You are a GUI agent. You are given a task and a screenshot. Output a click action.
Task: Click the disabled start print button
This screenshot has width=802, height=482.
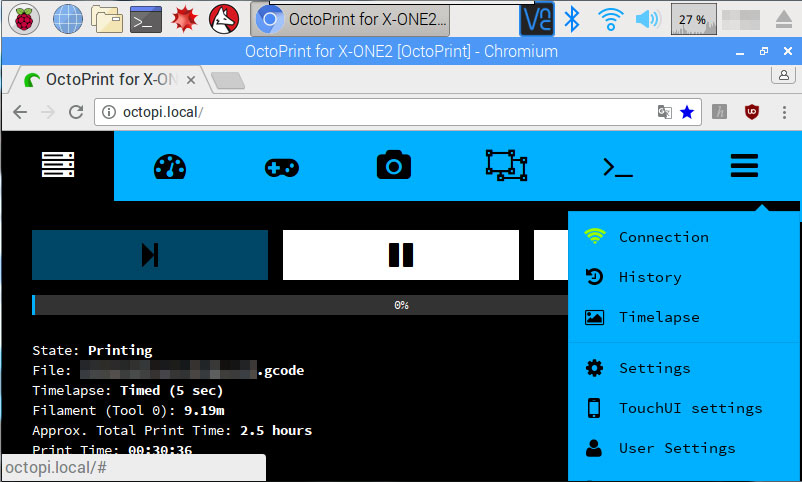click(150, 255)
